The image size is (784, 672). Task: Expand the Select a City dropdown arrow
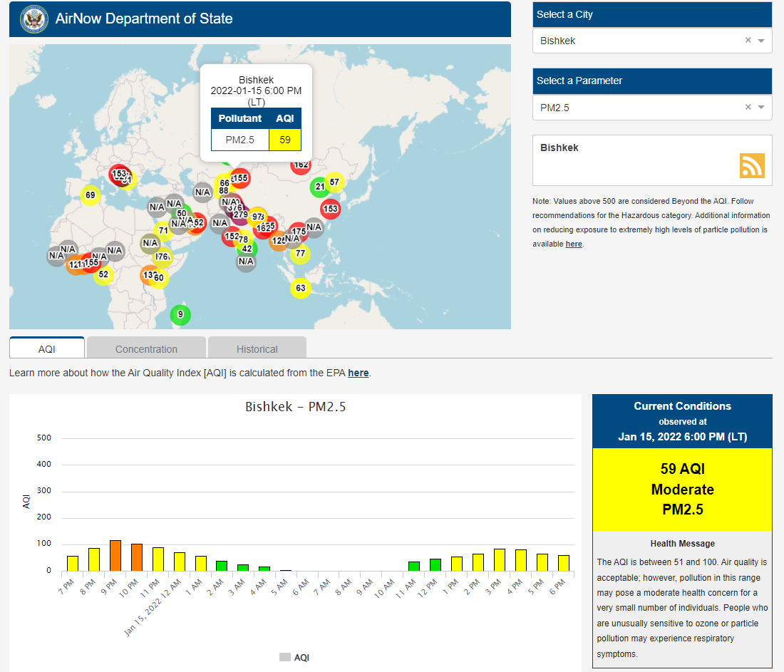pyautogui.click(x=761, y=41)
